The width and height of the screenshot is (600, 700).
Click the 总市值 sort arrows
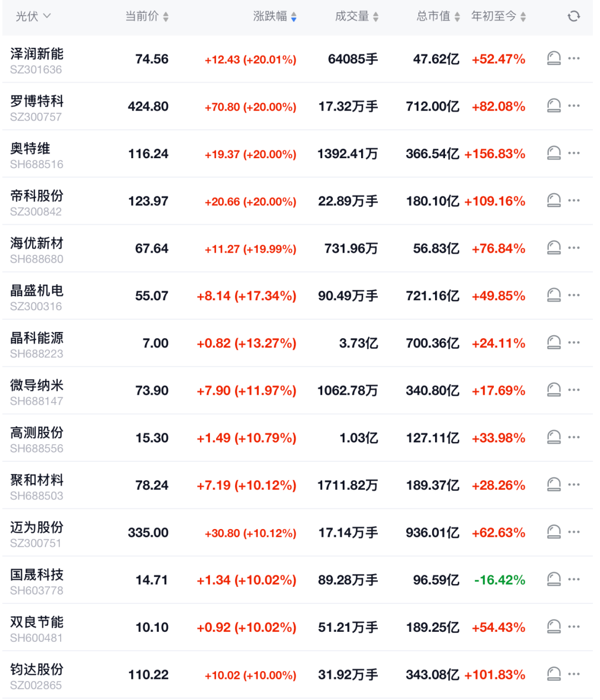pos(457,16)
